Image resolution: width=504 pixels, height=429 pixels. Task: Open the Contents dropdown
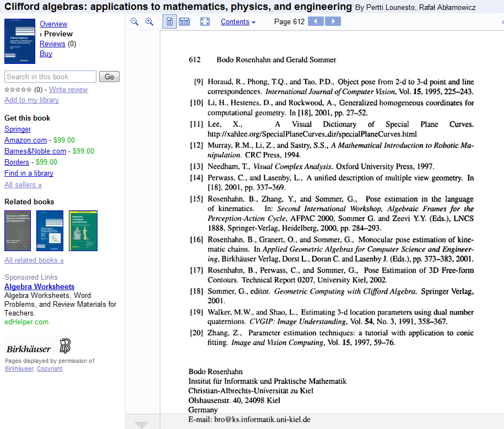point(238,22)
